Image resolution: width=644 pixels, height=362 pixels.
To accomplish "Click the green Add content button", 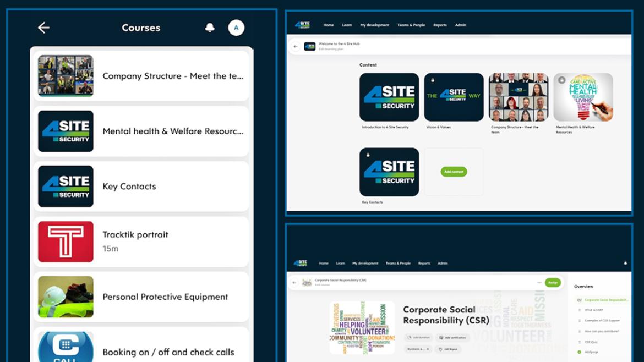I will pyautogui.click(x=454, y=172).
